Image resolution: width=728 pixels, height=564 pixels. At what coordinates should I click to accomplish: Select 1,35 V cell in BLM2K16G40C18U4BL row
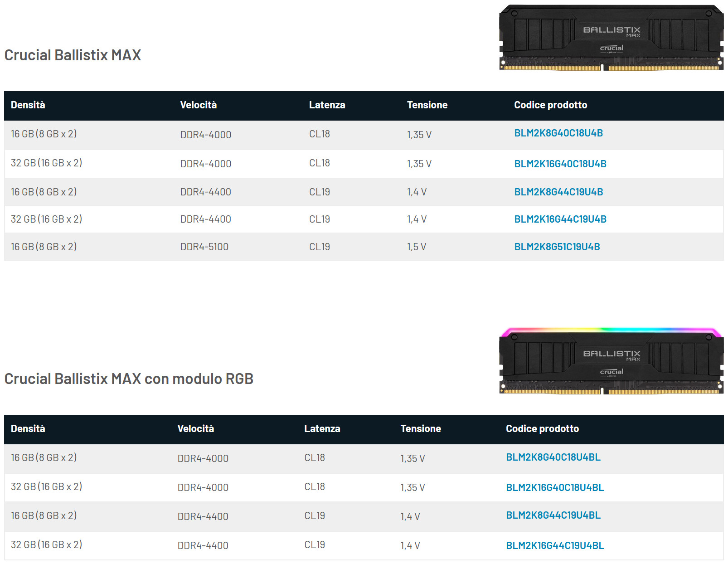(413, 488)
